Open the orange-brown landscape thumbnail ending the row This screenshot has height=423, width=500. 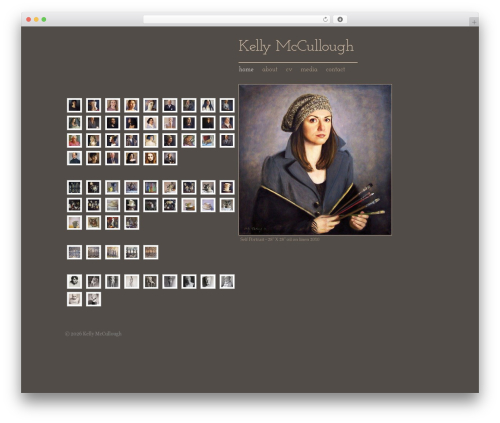click(x=150, y=252)
